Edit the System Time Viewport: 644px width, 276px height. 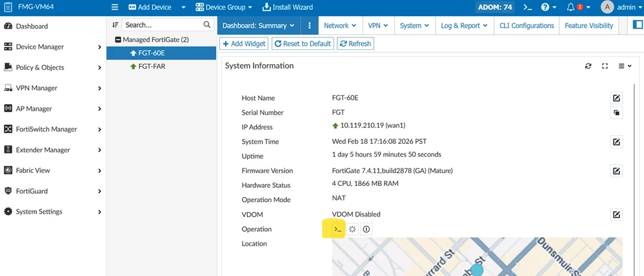click(616, 142)
